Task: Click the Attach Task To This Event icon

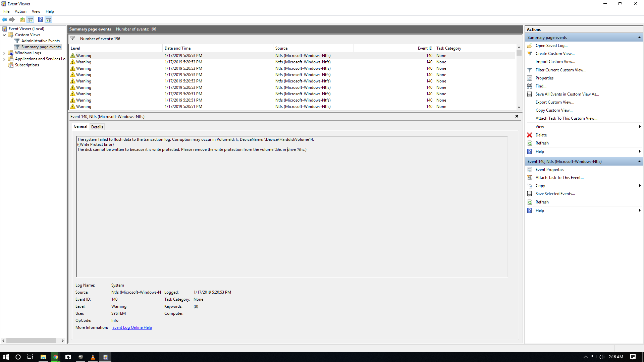Action: pos(530,178)
